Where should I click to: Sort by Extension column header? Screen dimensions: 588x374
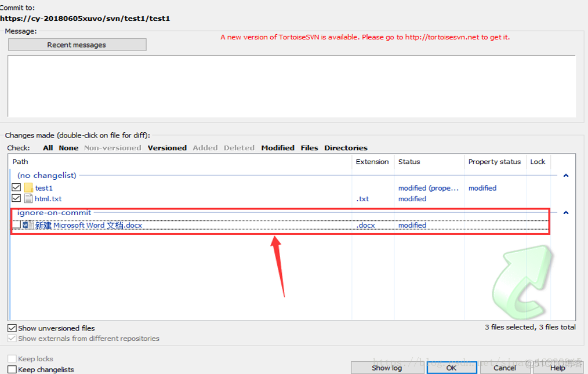click(x=373, y=162)
